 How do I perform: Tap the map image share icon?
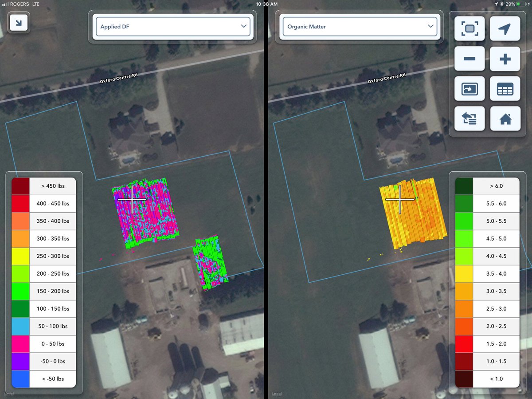point(469,89)
